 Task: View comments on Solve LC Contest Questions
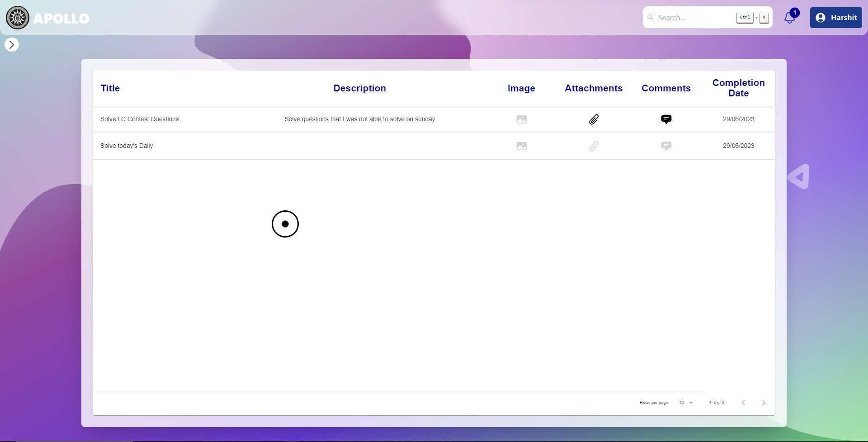(666, 119)
